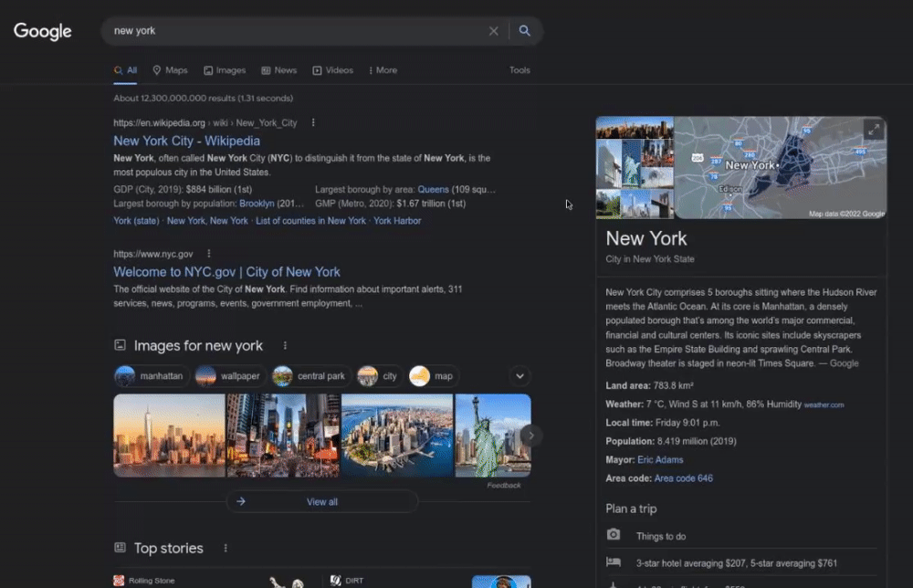Click the Feedback link under images
This screenshot has height=588, width=913.
[504, 486]
